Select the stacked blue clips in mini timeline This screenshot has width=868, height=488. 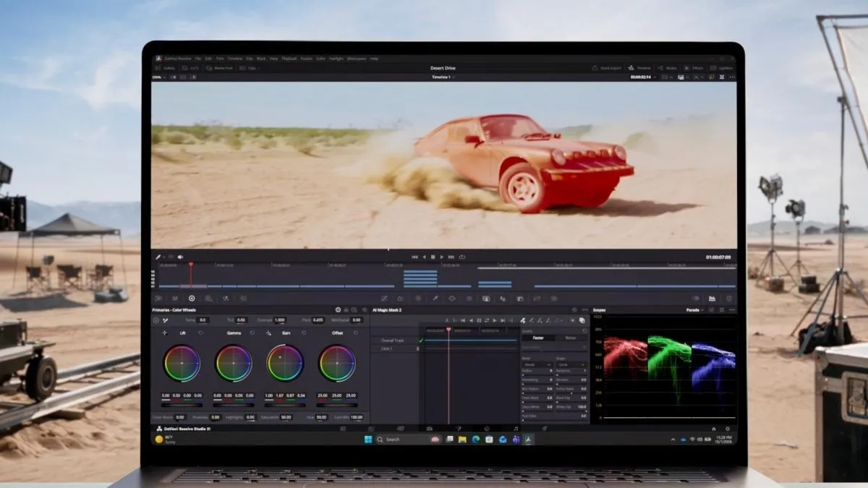420,278
